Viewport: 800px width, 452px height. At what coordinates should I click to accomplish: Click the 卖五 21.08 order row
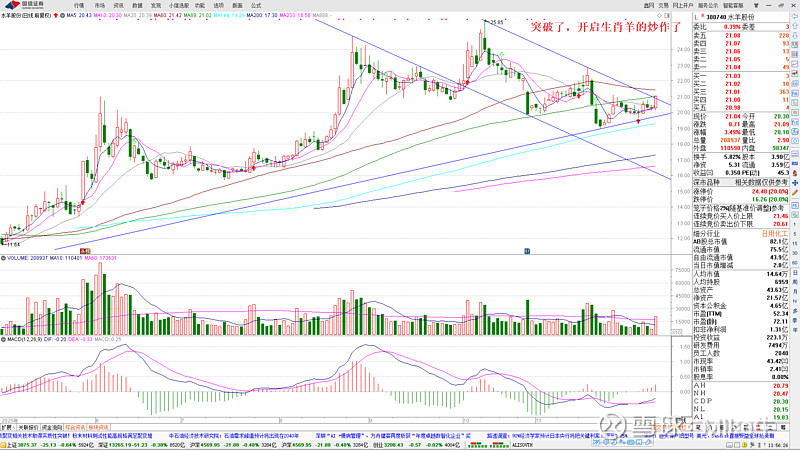(741, 35)
